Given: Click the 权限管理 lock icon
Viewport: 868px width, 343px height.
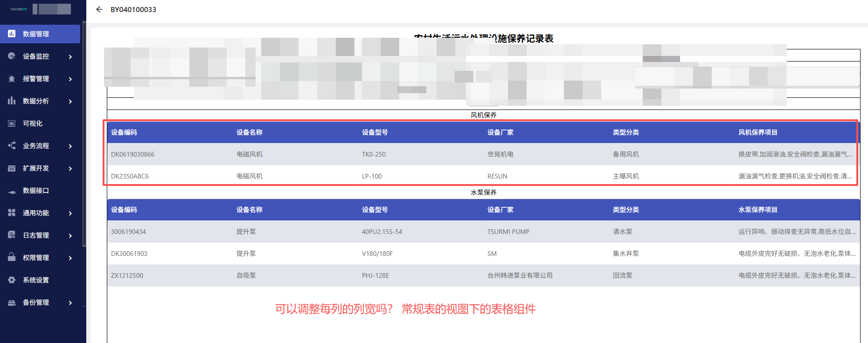Looking at the screenshot, I should pos(12,257).
